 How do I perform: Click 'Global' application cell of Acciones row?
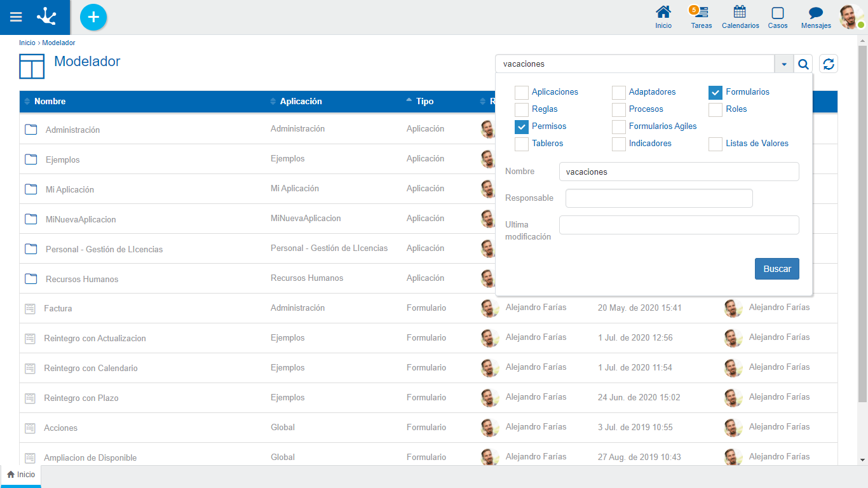point(283,427)
